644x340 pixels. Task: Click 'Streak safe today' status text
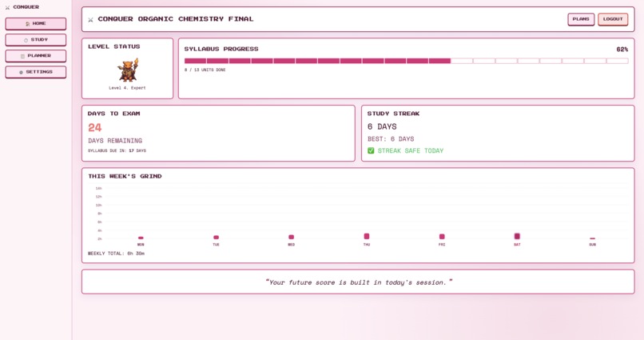click(411, 151)
